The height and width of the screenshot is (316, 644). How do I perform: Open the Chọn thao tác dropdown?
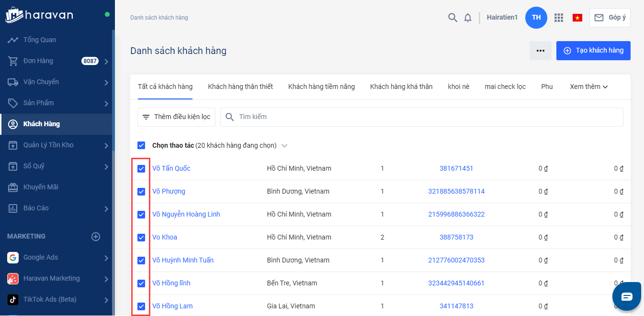[x=284, y=146]
